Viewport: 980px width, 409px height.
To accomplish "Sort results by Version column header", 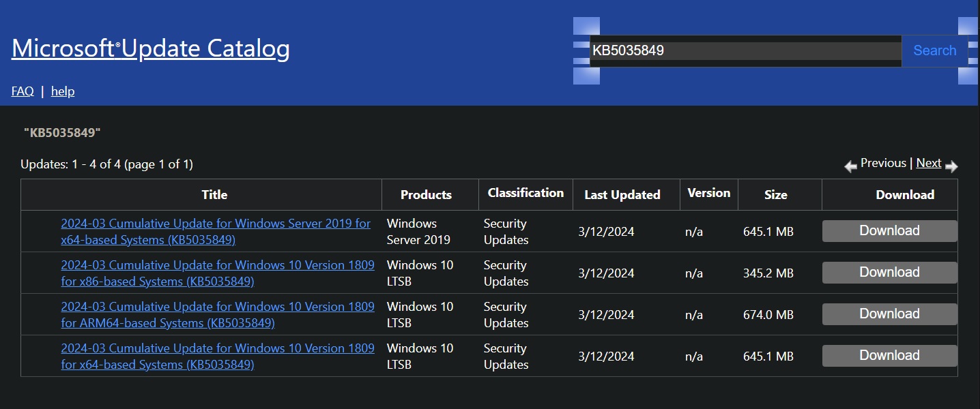I will (x=708, y=193).
